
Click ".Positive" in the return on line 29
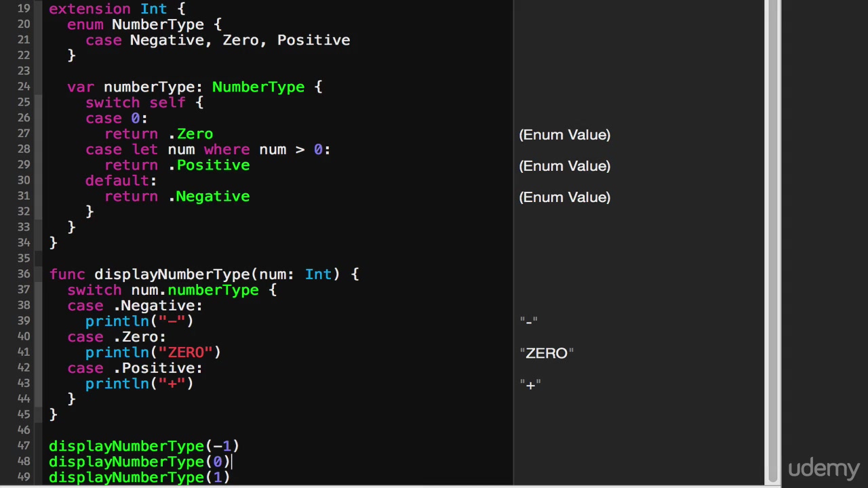pyautogui.click(x=209, y=165)
